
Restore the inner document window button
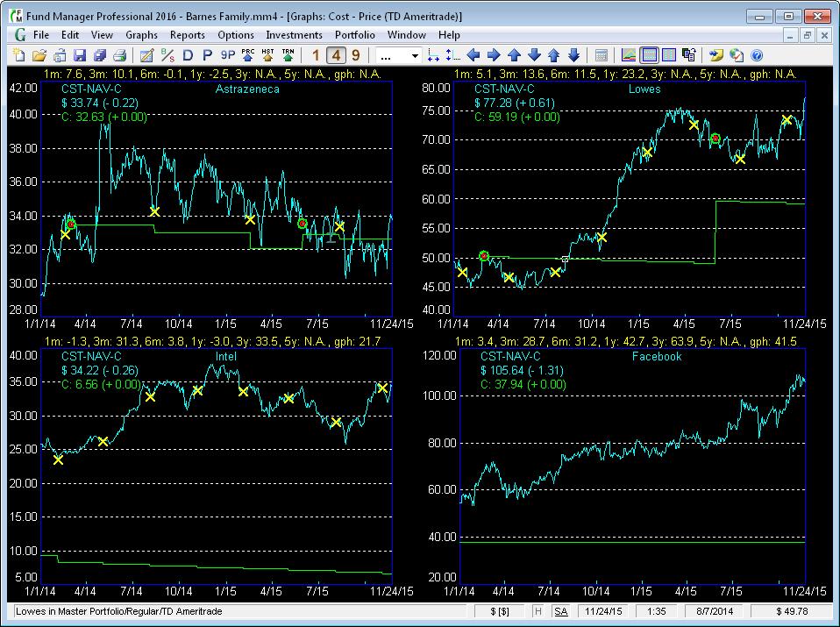coord(807,35)
